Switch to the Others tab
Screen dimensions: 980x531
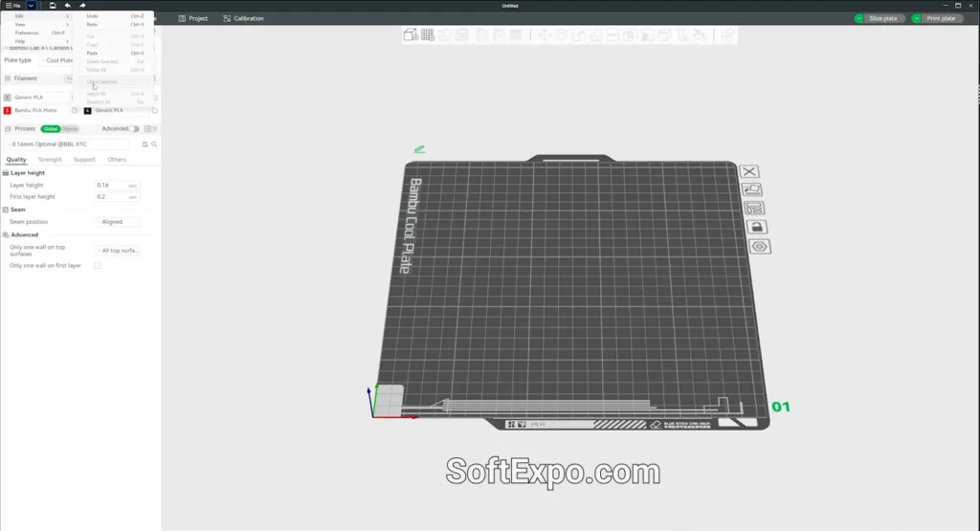coord(117,160)
